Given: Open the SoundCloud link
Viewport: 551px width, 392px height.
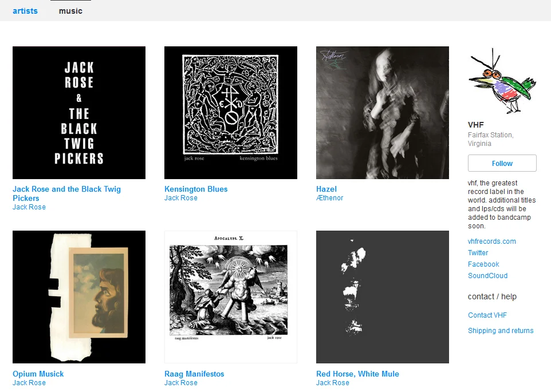Looking at the screenshot, I should pyautogui.click(x=487, y=276).
